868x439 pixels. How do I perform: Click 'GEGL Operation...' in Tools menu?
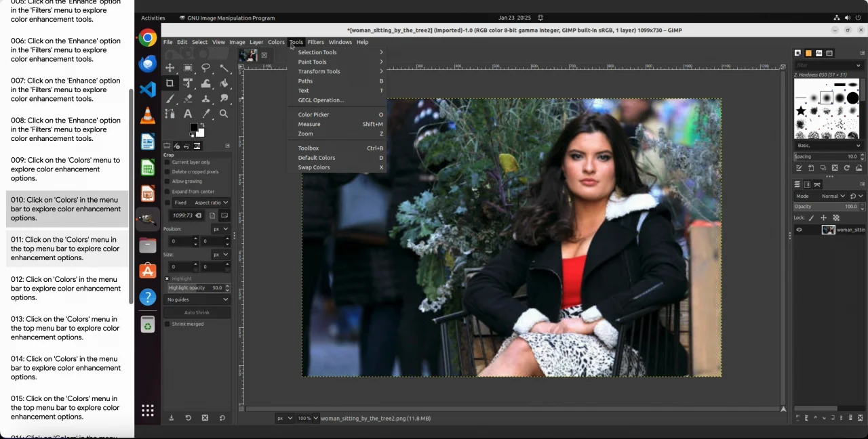[x=321, y=100]
